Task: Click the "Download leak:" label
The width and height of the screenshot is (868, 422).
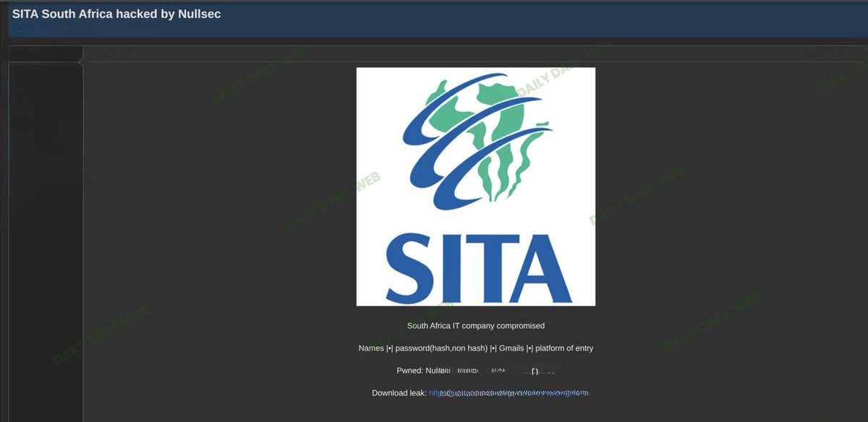Action: click(399, 393)
